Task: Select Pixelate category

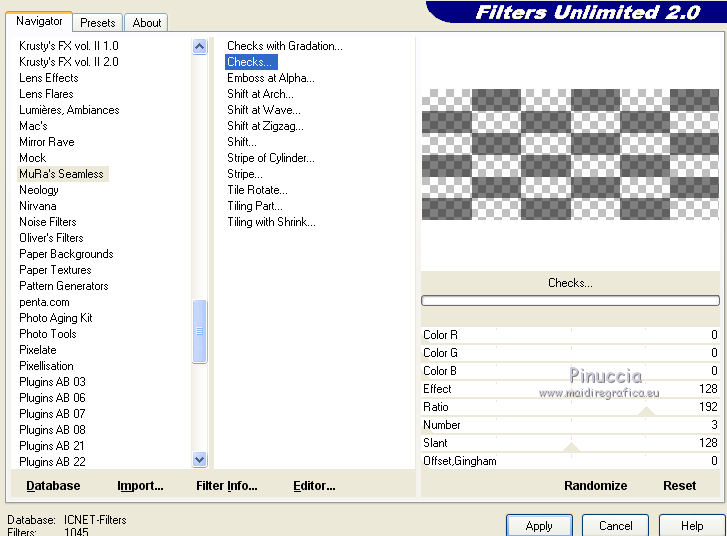Action: (x=38, y=350)
